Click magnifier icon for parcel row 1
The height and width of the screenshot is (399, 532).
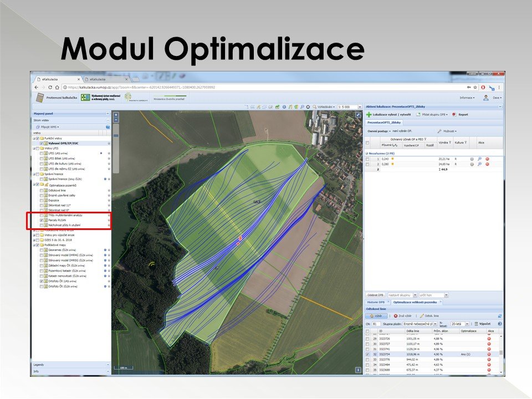(x=479, y=159)
